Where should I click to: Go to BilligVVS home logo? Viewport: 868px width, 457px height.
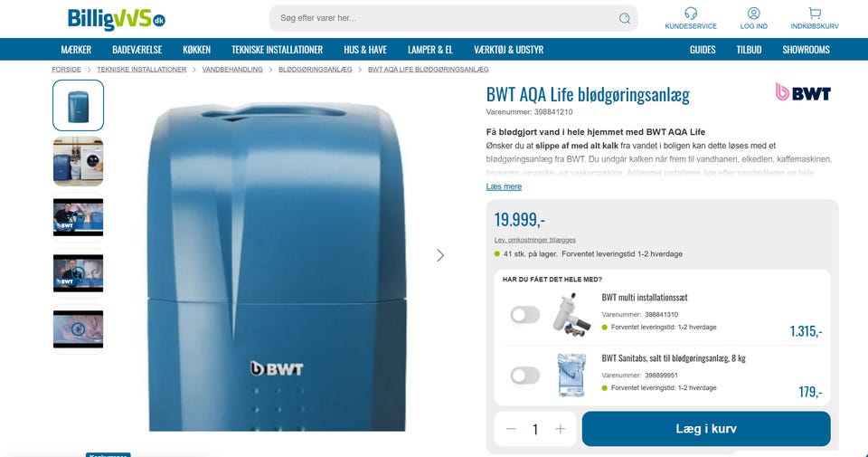pyautogui.click(x=117, y=19)
